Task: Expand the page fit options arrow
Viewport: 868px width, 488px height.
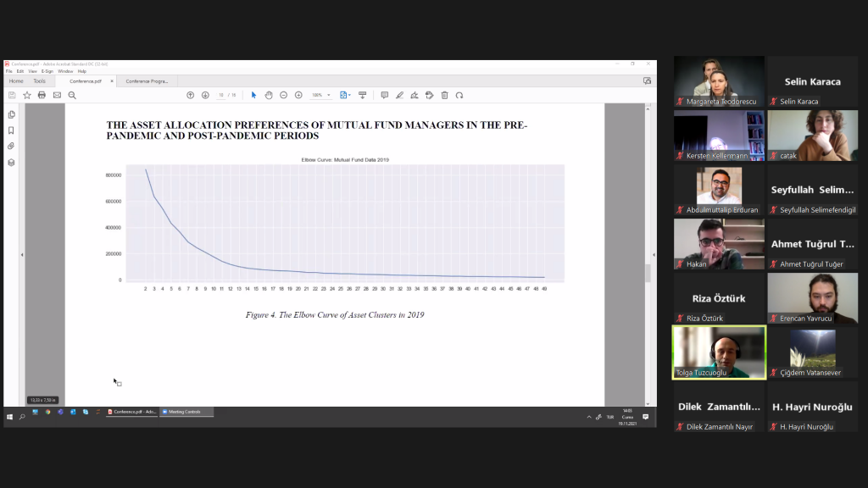Action: [x=350, y=95]
